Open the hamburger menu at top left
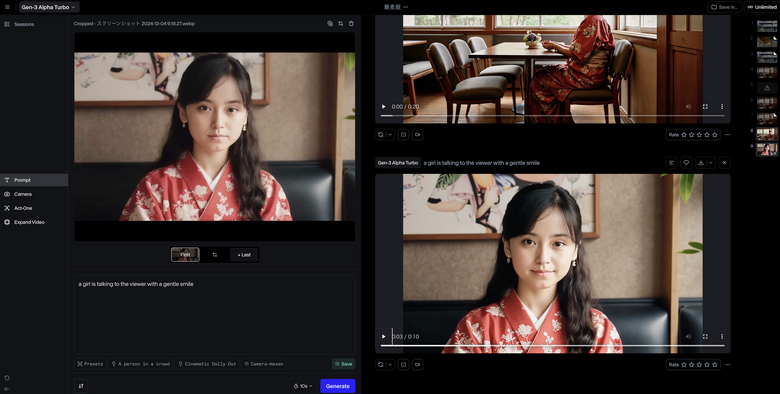 point(7,7)
